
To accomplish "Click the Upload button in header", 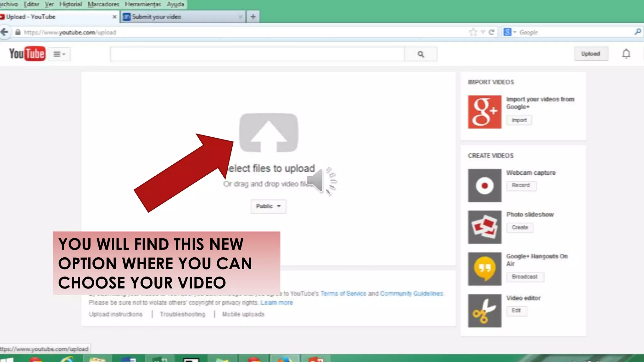I will (591, 54).
